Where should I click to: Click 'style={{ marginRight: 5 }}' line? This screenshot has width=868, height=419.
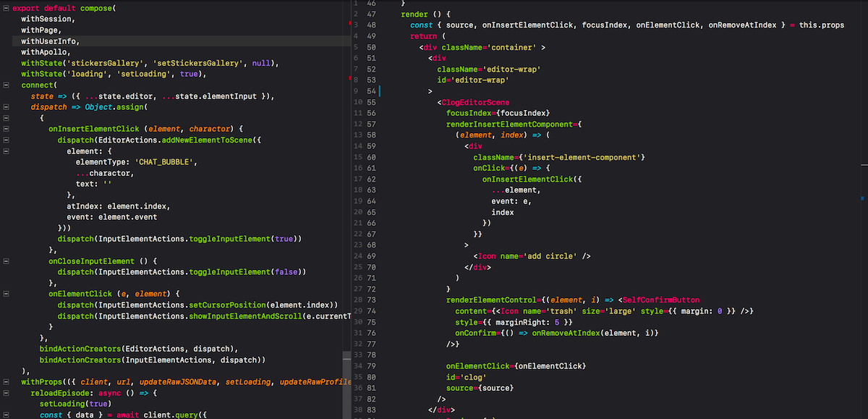coord(514,322)
